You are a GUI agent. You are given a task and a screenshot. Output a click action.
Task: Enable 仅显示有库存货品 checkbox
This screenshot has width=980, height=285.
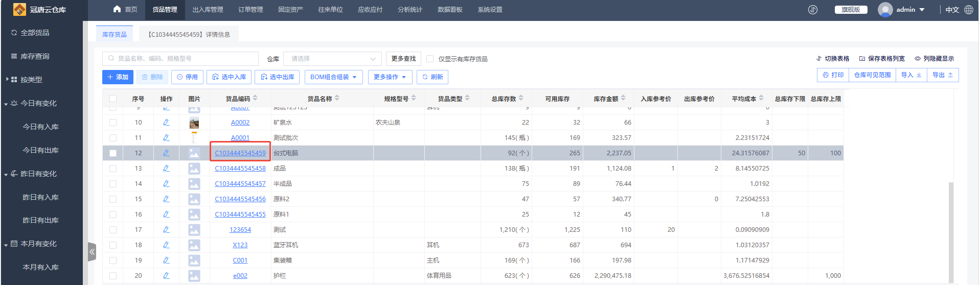430,59
